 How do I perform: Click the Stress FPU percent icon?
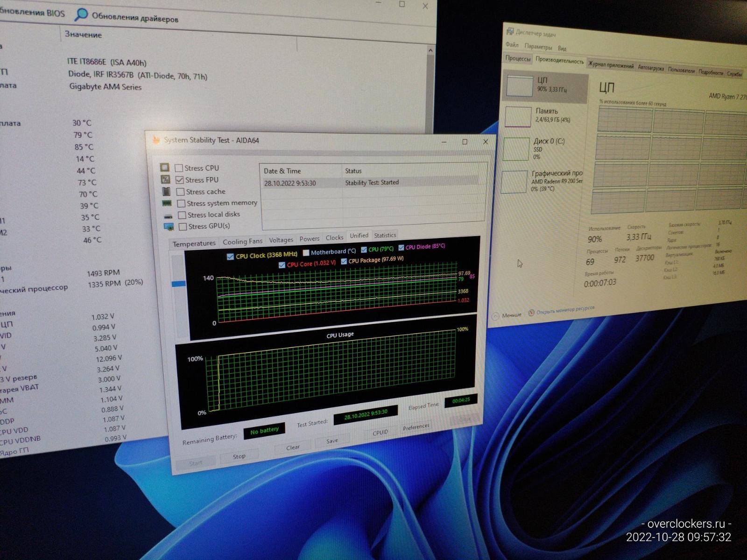165,179
